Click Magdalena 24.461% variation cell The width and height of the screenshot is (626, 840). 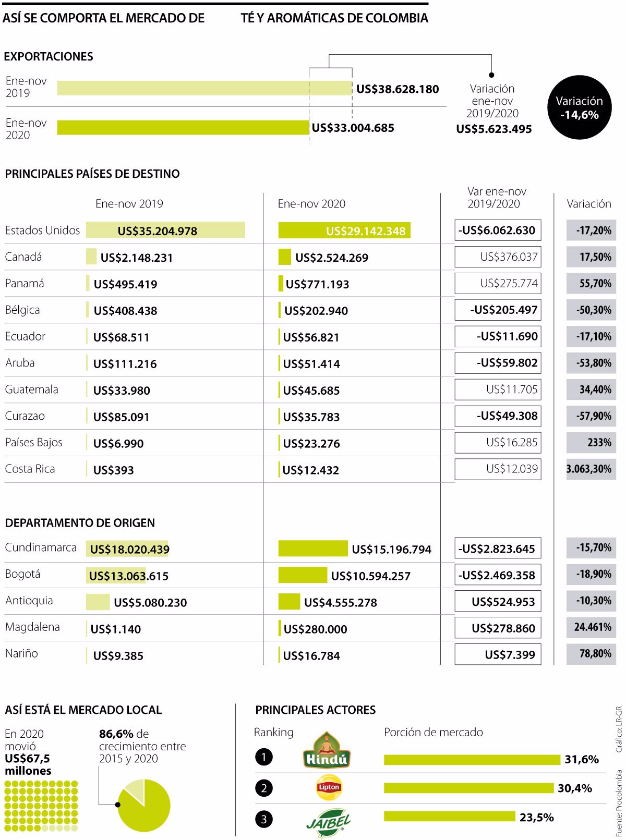click(591, 627)
